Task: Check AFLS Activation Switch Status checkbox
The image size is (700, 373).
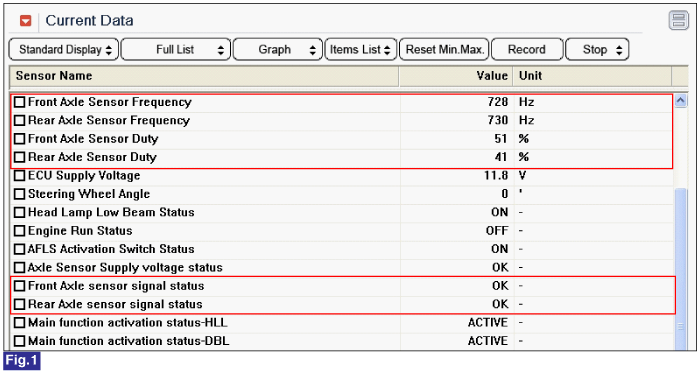Action: [x=19, y=249]
